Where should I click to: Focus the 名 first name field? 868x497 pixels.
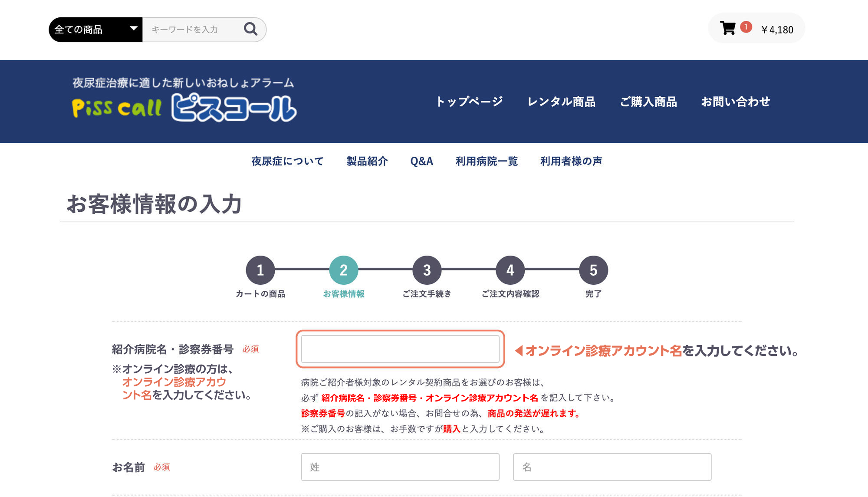(612, 467)
